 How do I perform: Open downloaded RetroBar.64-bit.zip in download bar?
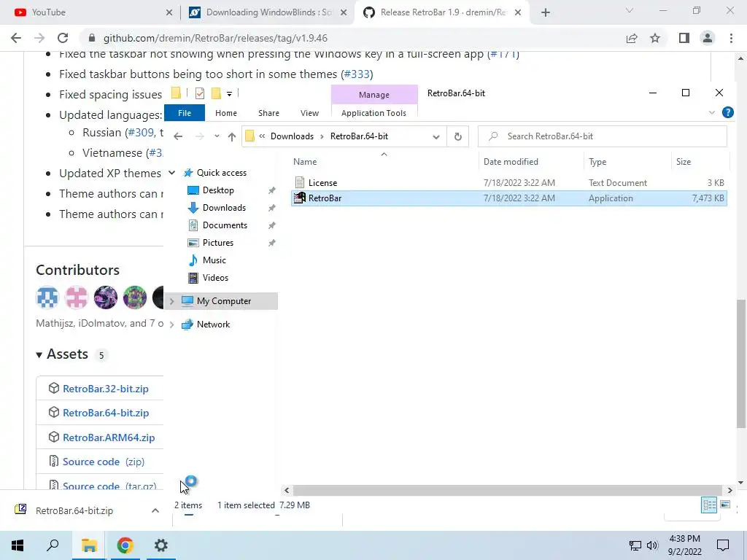click(74, 510)
